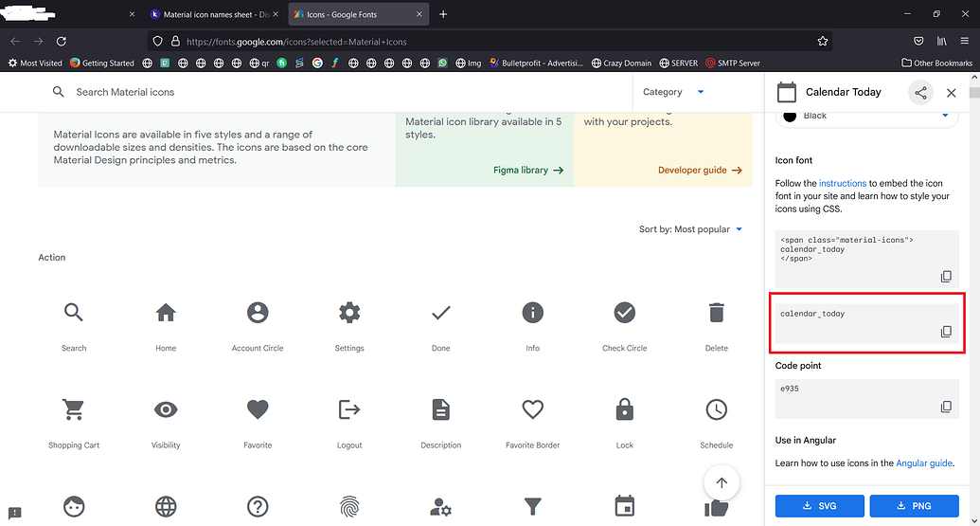Screen dimensions: 980x526
Task: Open the Black color dropdown
Action: [x=866, y=116]
